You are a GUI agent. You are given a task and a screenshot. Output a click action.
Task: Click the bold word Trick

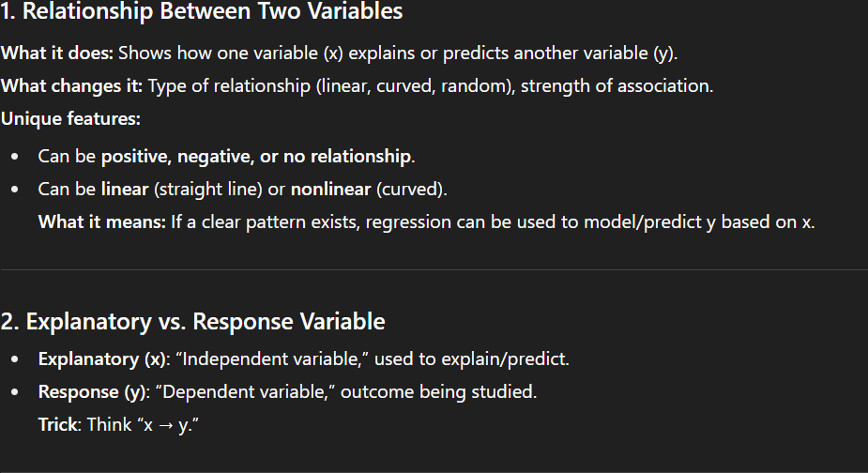pyautogui.click(x=57, y=425)
